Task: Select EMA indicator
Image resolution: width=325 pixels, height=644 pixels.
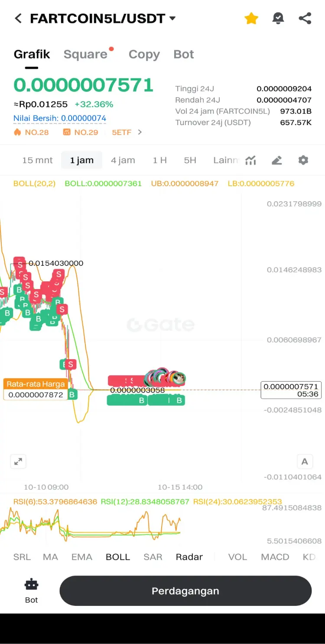Action: coord(82,557)
